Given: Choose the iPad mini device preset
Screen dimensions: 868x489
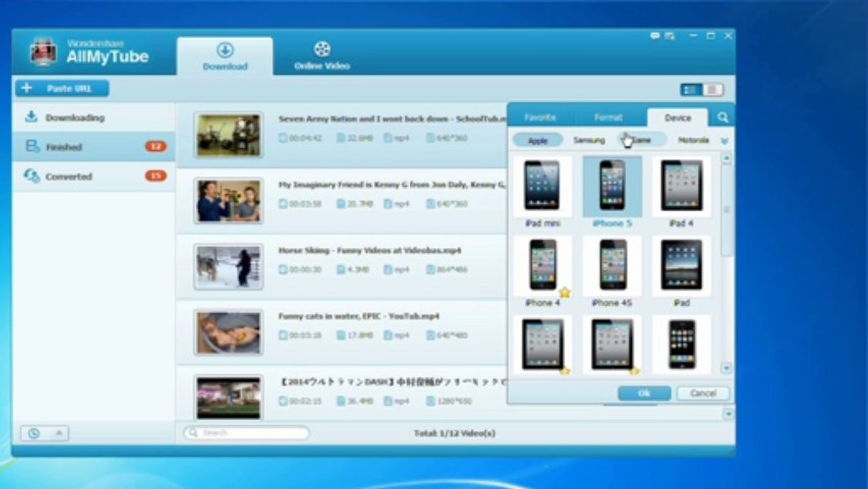Looking at the screenshot, I should [x=542, y=192].
